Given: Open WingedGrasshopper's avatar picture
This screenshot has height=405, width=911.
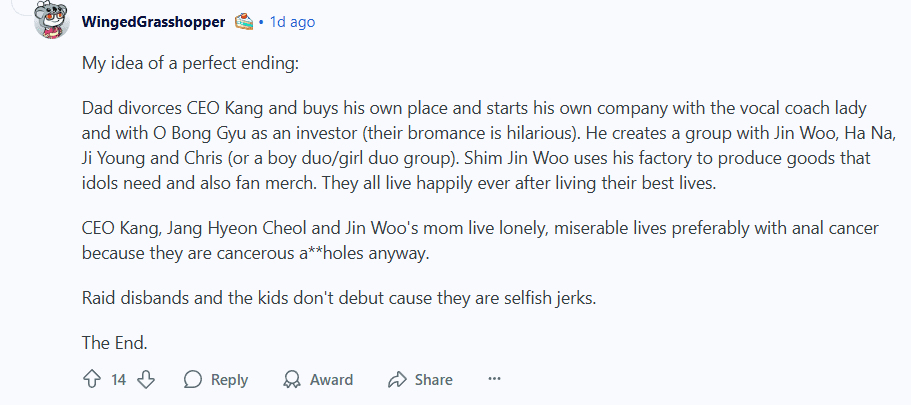Looking at the screenshot, I should 52,20.
